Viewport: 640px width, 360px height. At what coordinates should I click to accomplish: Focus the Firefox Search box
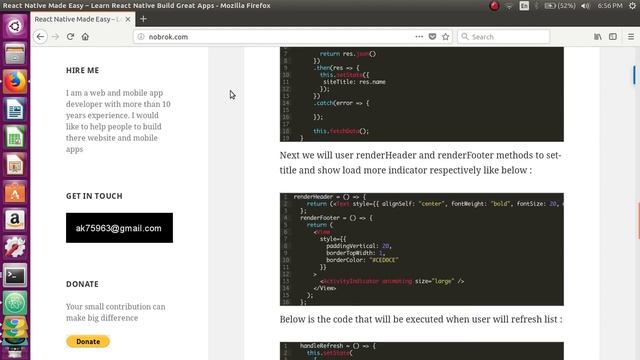(503, 37)
